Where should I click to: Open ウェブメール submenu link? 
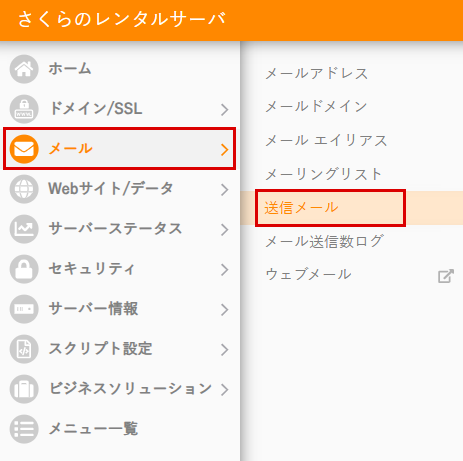coord(308,275)
